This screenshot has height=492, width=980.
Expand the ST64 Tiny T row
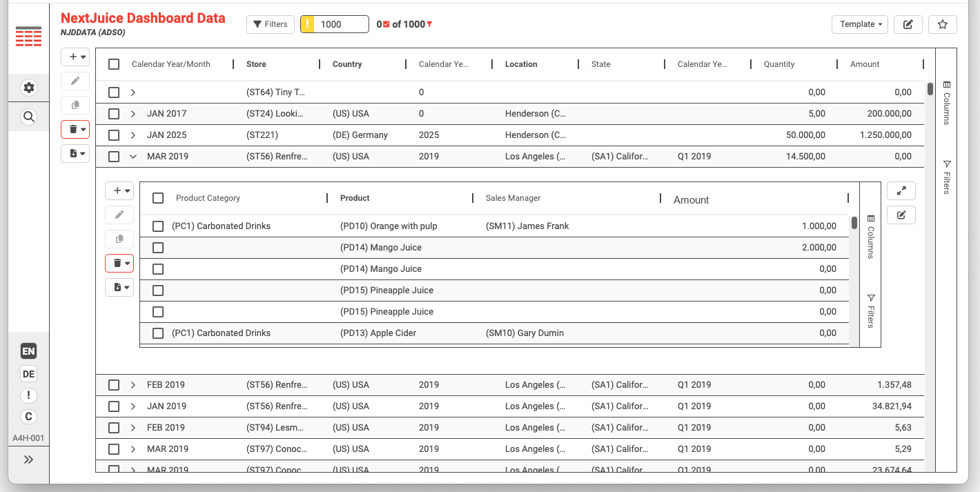tap(133, 92)
